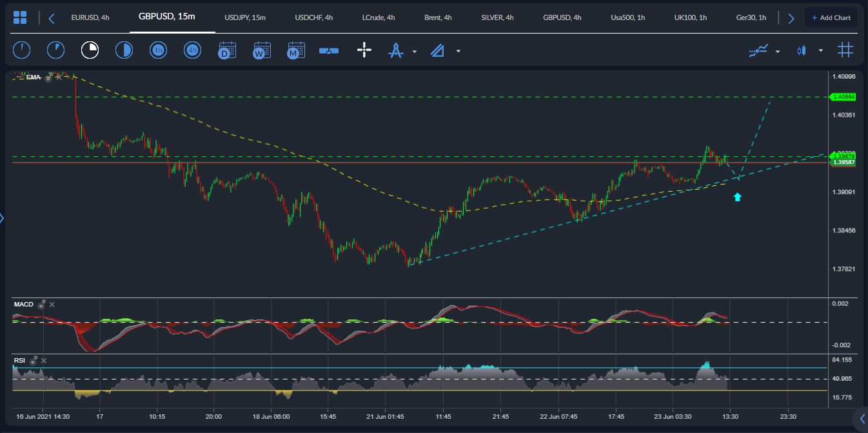868x433 pixels.
Task: Close the RSI indicator panel
Action: [x=44, y=361]
